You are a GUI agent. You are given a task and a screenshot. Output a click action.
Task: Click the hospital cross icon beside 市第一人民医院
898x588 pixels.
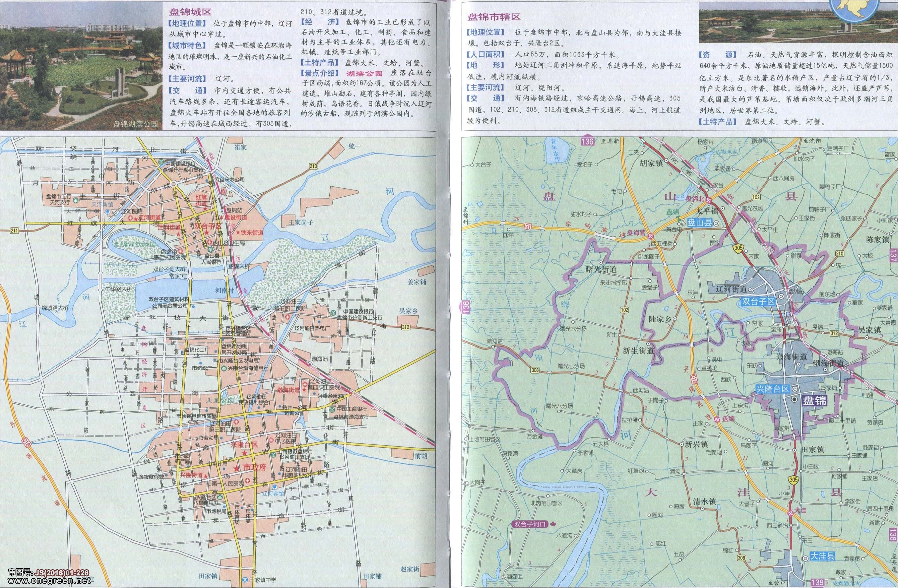coord(247,480)
